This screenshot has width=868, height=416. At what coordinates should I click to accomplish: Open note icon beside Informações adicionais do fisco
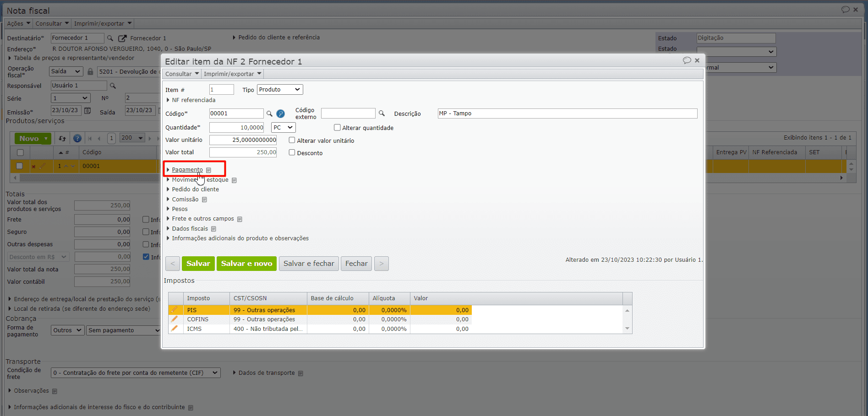pyautogui.click(x=191, y=408)
